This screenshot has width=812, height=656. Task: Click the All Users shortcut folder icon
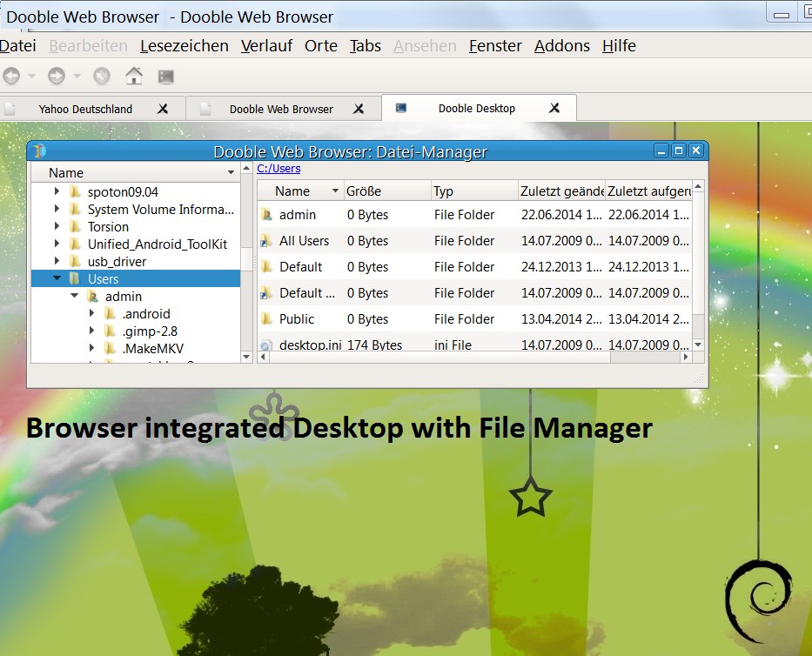click(x=266, y=241)
